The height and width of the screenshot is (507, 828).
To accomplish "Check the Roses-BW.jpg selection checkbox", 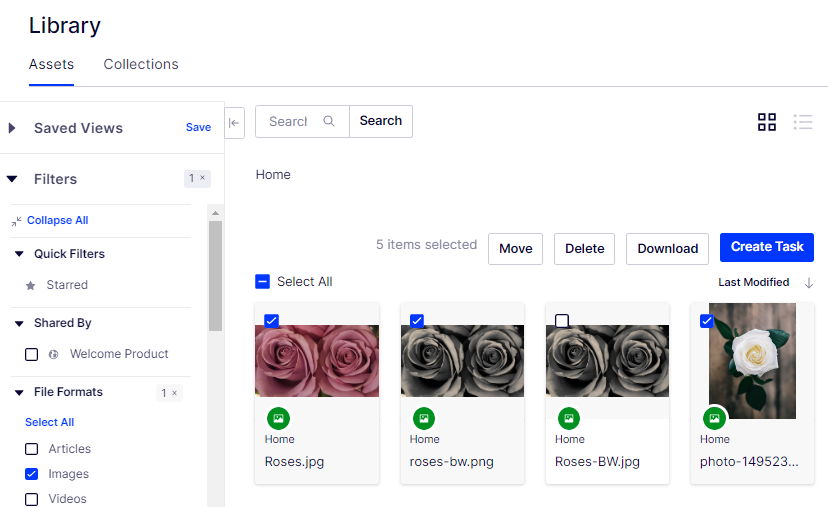I will 562,321.
